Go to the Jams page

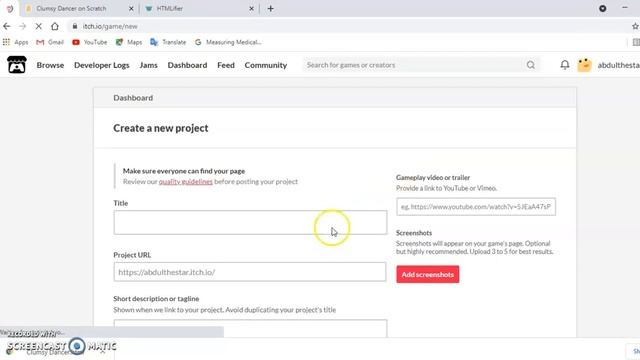pyautogui.click(x=149, y=65)
